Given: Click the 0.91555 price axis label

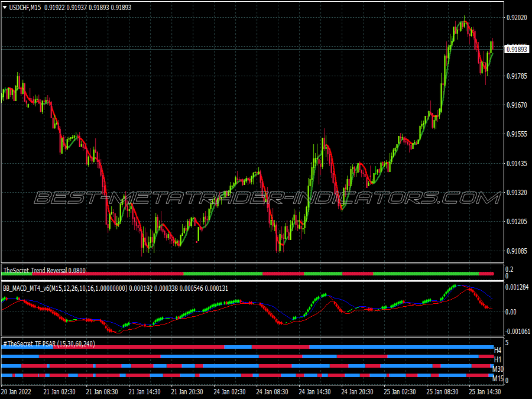Looking at the screenshot, I should [517, 134].
